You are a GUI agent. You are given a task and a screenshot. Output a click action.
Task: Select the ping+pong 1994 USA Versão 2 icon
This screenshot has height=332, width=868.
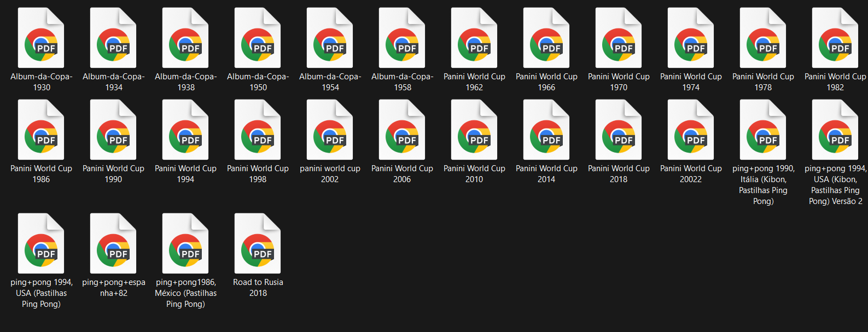click(x=835, y=130)
